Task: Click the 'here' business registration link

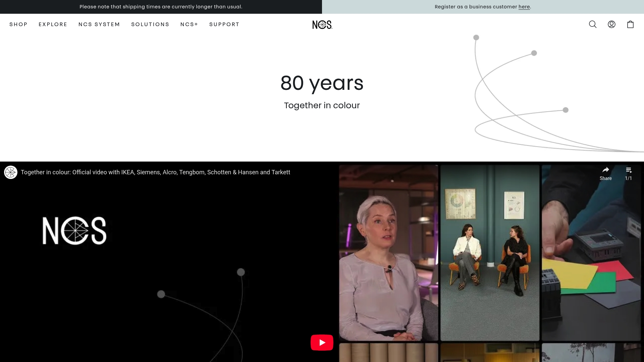Action: [x=524, y=7]
